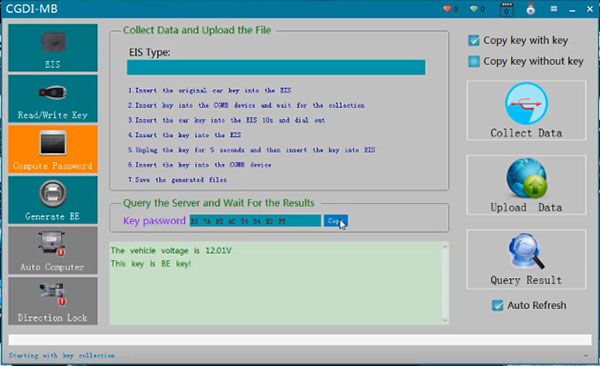Image resolution: width=600 pixels, height=366 pixels.
Task: Click the red diamond points icon
Action: pos(447,9)
